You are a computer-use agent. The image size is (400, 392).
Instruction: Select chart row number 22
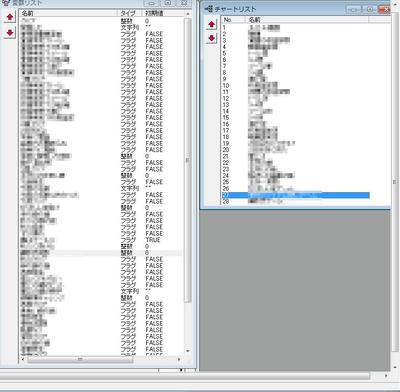295,163
